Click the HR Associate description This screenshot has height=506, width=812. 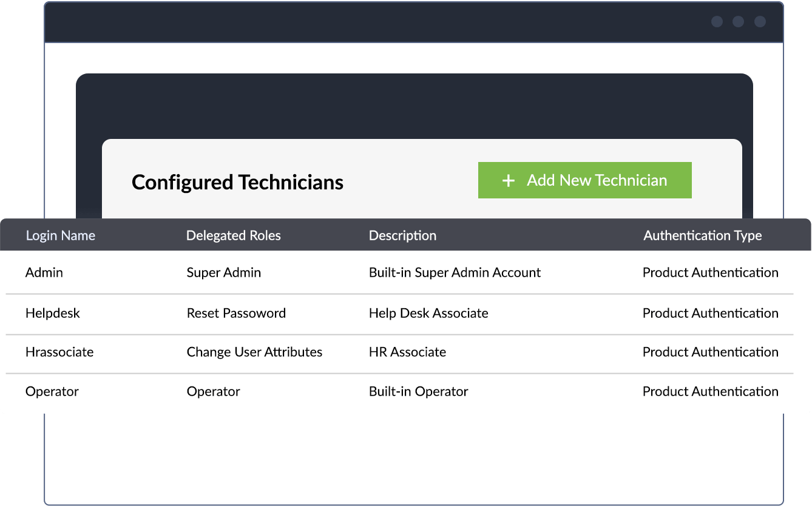(407, 352)
